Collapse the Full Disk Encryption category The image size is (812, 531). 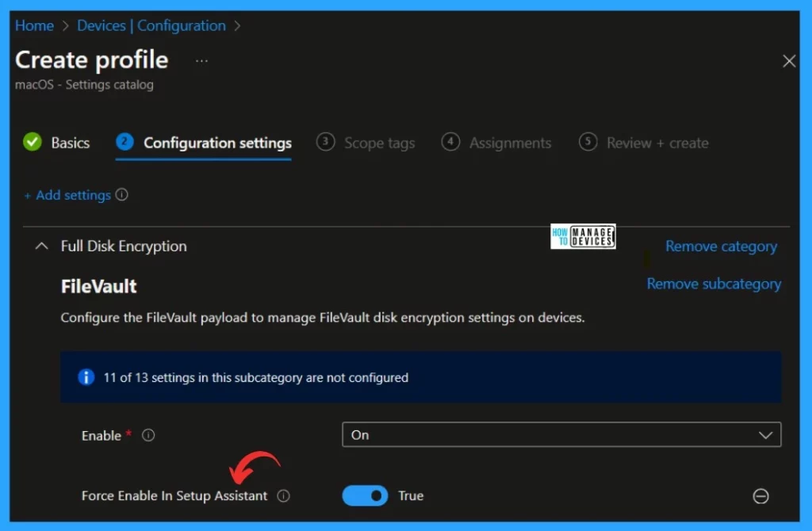coord(41,246)
